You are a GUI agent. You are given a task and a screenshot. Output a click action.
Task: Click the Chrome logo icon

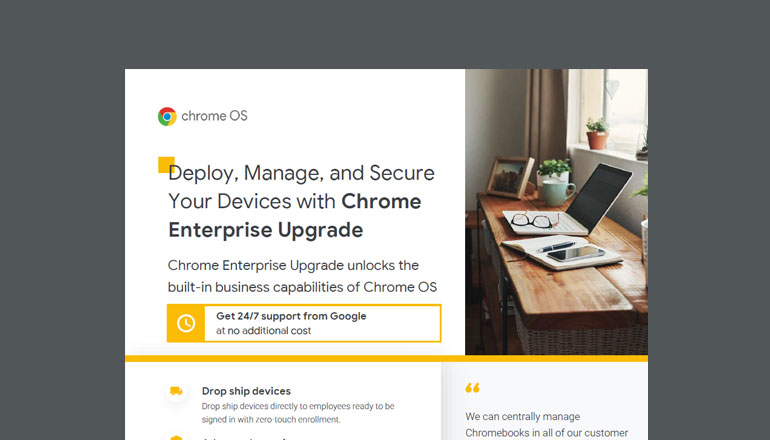tap(167, 116)
